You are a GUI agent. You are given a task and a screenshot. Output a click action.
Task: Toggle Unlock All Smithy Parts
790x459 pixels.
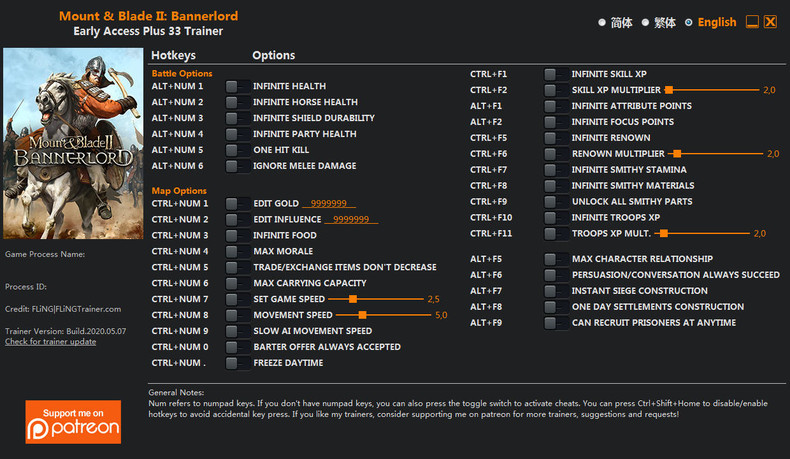[x=556, y=202]
